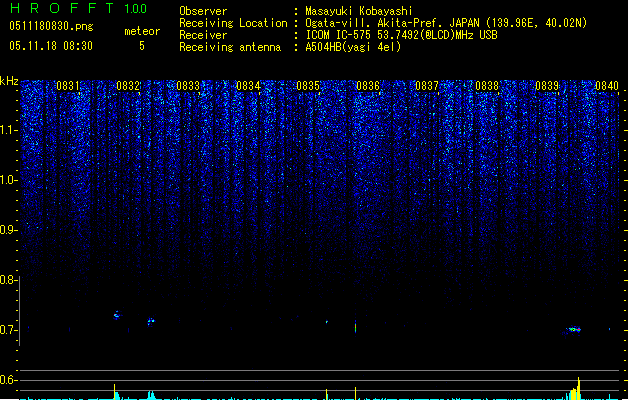Click the tallest yellow intensity peak near 0839
Viewport: 629px width, 400px height.
(578, 388)
